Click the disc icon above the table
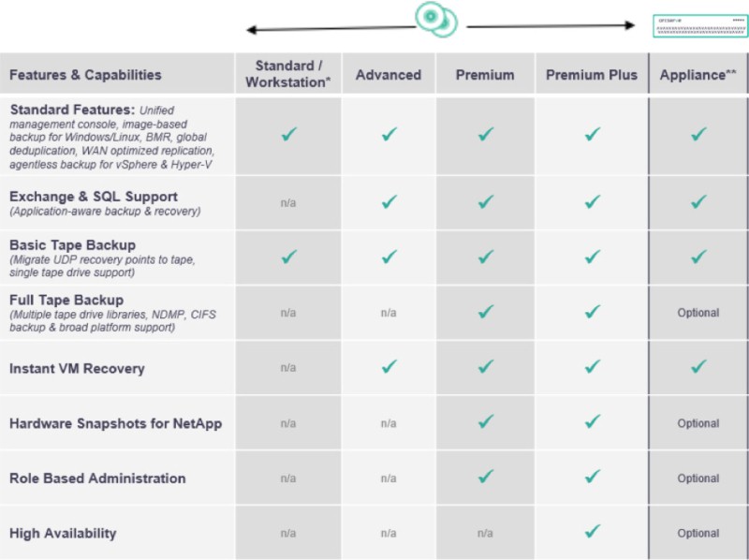 [436, 19]
